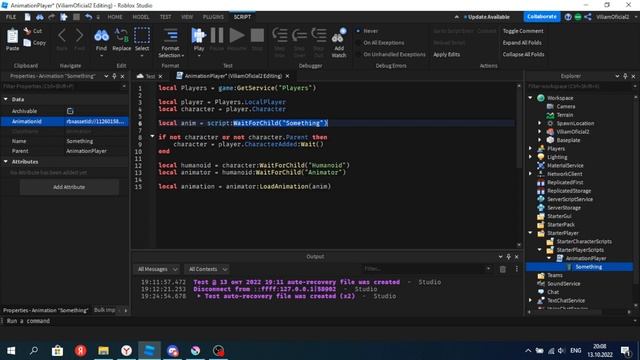Click the Cut scissors icon
Viewport: 640px width, 360px height.
click(27, 31)
